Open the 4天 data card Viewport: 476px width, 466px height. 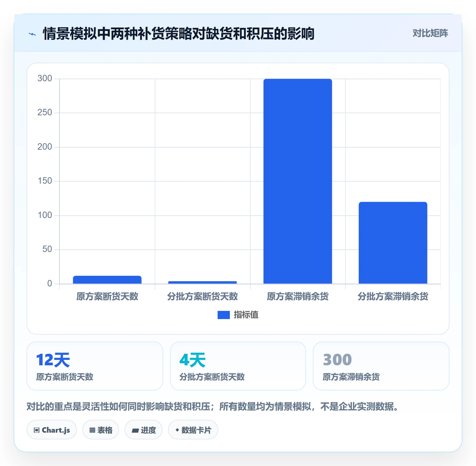238,366
